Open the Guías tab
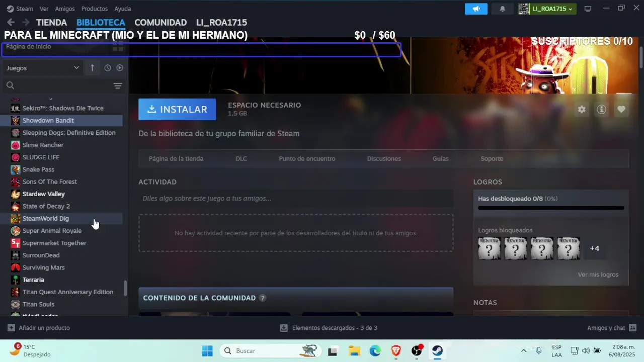This screenshot has width=644, height=362. point(440,158)
